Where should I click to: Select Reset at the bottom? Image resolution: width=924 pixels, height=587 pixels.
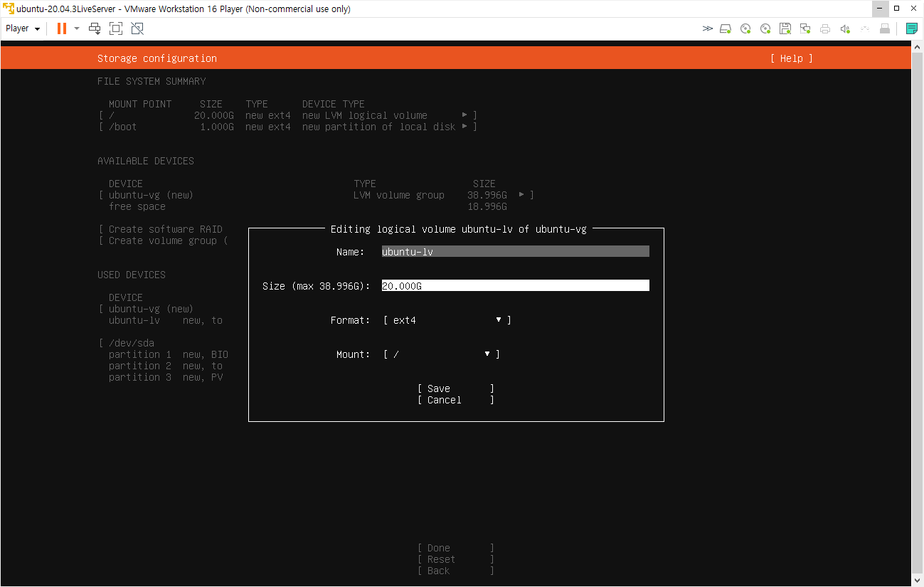pos(455,559)
